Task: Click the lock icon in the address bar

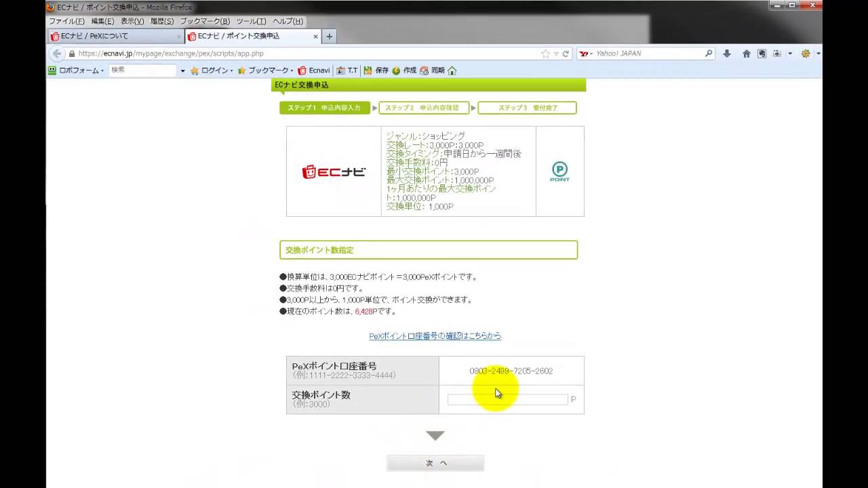Action: (x=71, y=54)
